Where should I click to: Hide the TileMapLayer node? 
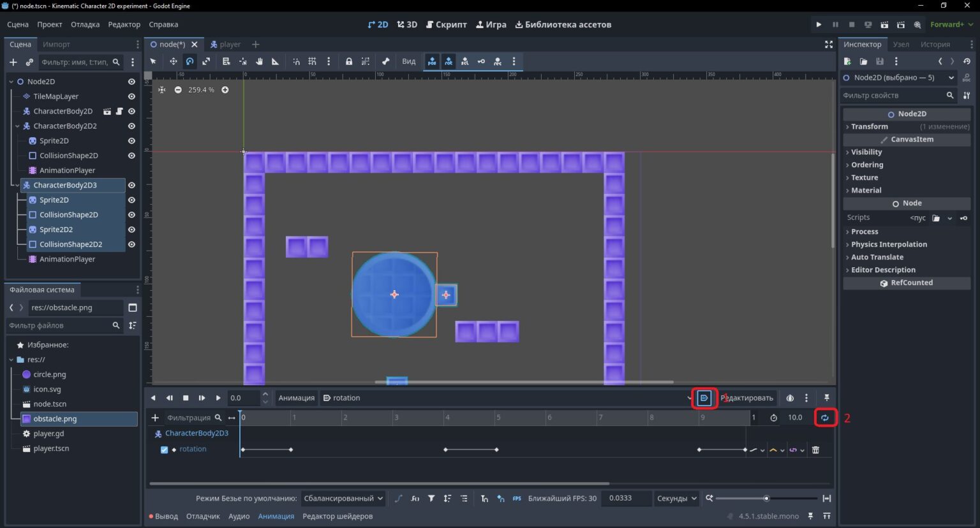pyautogui.click(x=131, y=96)
